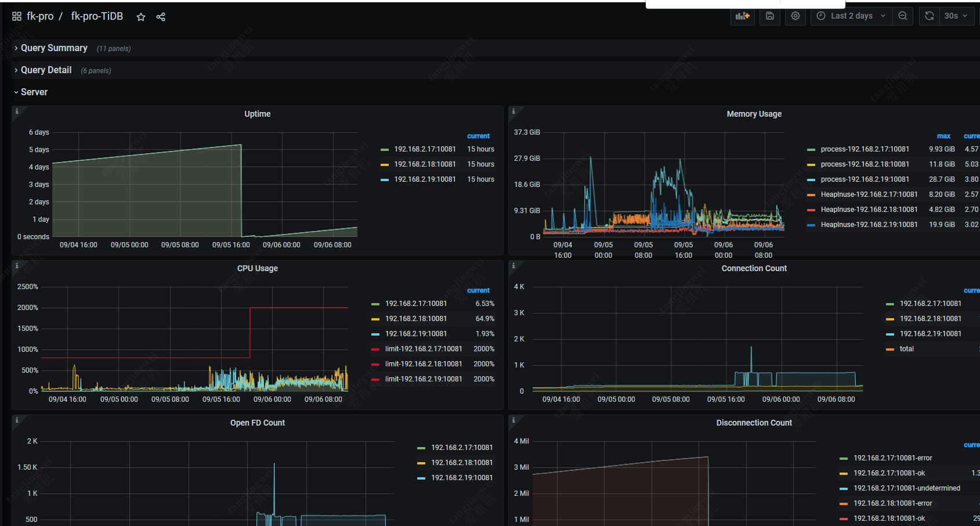Click the Uptime graph drop at 09/05 16:00
Screen dimensions: 980x526
(x=241, y=190)
